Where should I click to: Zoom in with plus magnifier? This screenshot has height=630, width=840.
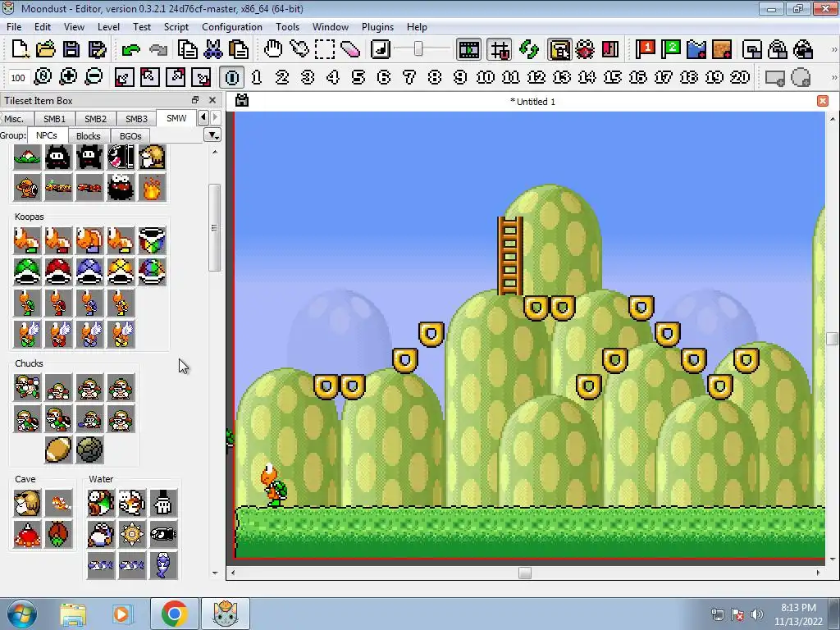pyautogui.click(x=68, y=77)
